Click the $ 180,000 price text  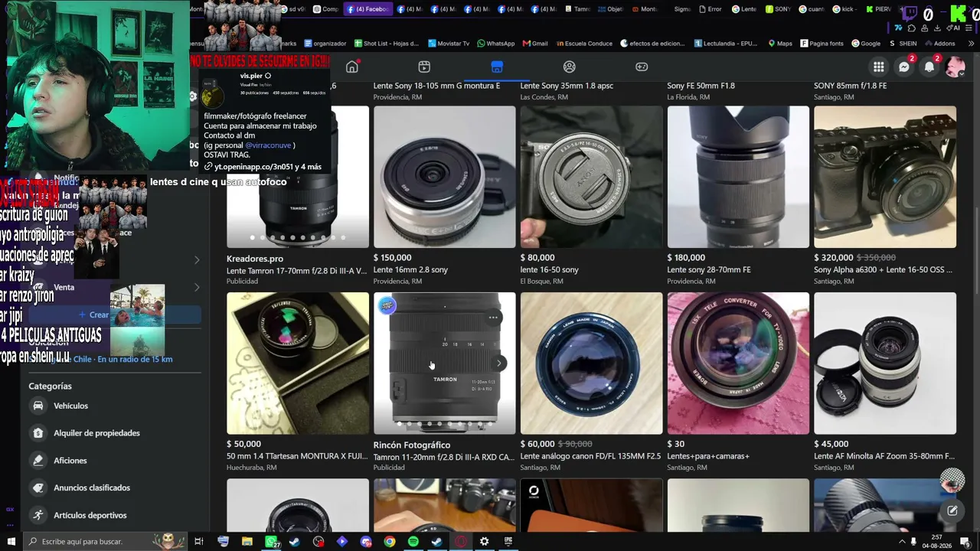pyautogui.click(x=686, y=258)
